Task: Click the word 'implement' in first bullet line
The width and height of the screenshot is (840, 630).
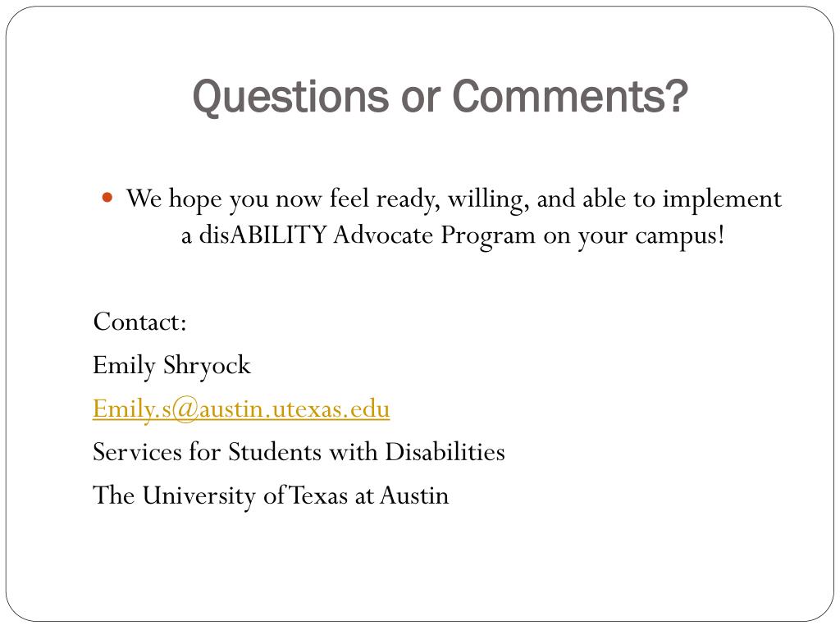Action: tap(722, 200)
